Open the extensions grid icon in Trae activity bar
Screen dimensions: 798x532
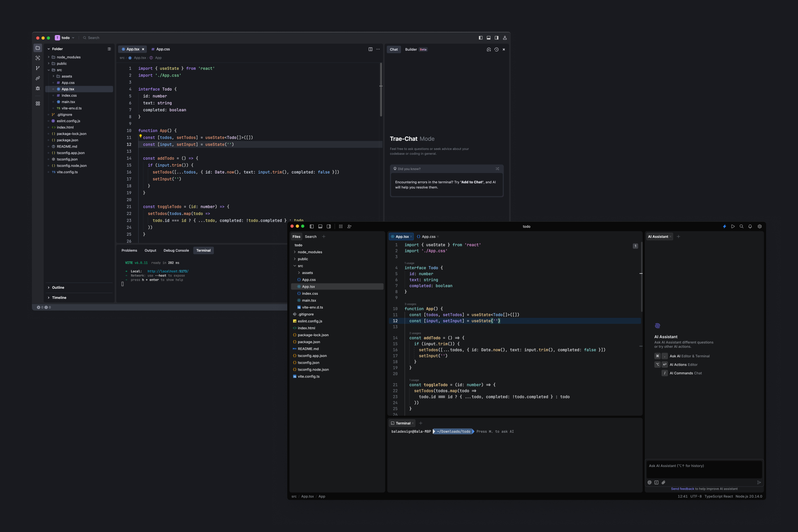point(38,104)
